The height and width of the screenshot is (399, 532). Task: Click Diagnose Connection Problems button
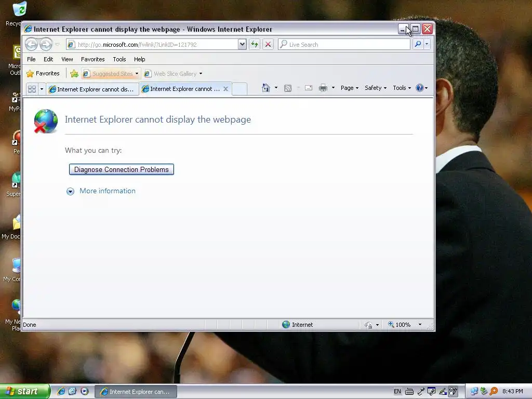122,170
